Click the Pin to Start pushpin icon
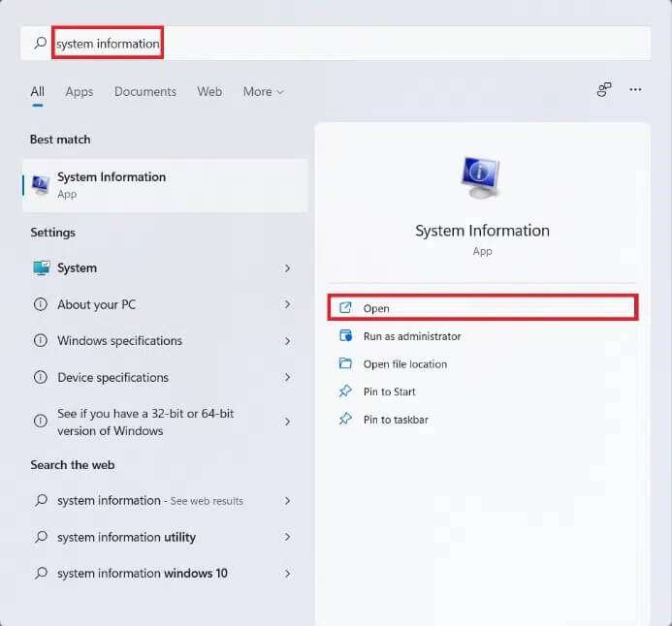 point(345,391)
